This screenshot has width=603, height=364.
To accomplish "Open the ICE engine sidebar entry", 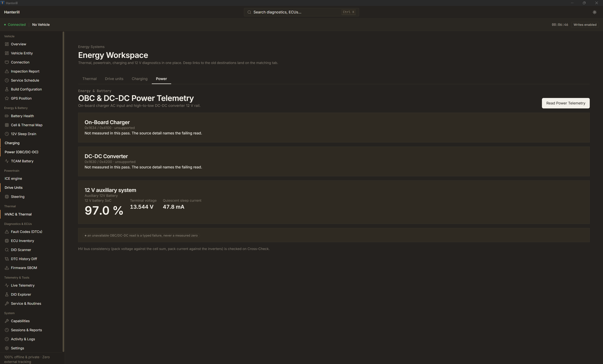I will click(x=31, y=179).
